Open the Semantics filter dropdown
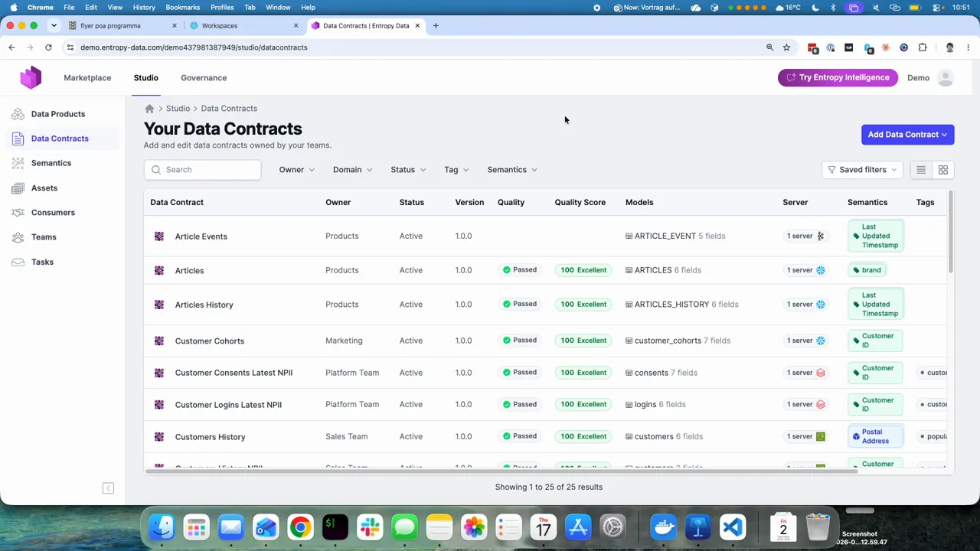This screenshot has width=980, height=551. pos(512,170)
